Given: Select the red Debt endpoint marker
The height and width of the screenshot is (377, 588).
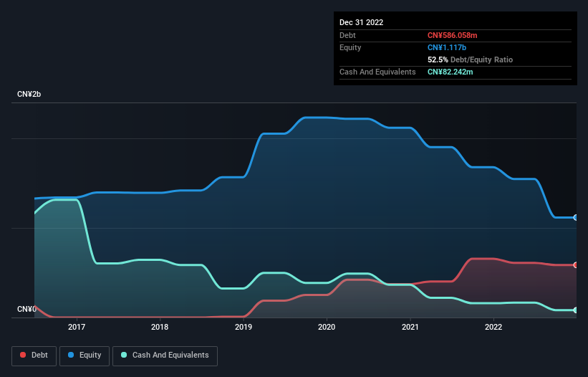Looking at the screenshot, I should (x=576, y=265).
